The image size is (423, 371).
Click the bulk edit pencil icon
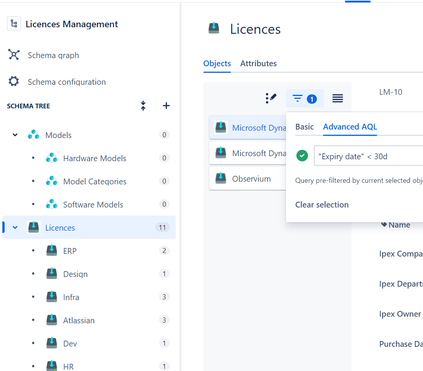pos(271,98)
